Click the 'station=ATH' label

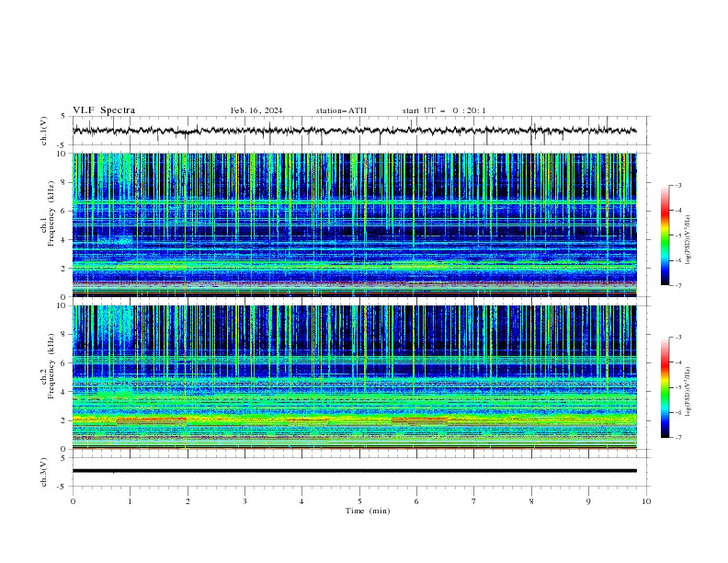pos(341,110)
